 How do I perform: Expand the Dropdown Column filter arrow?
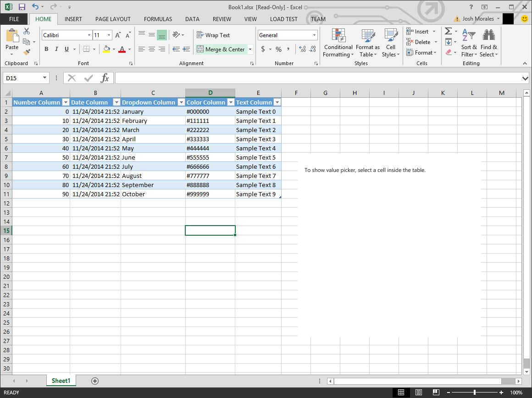[181, 102]
